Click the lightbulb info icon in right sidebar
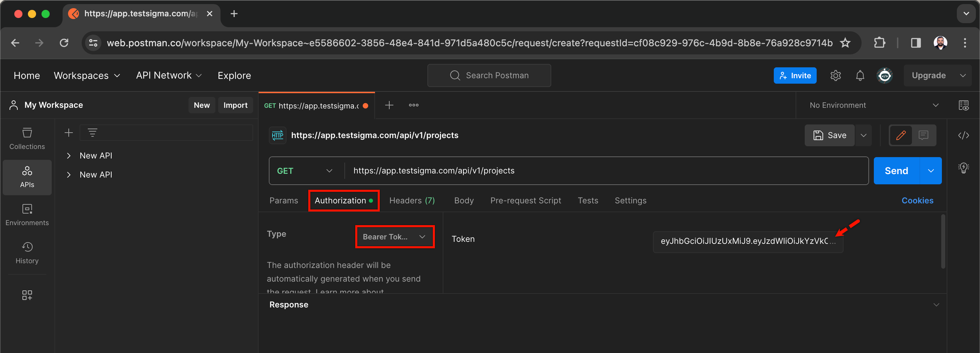 pos(963,167)
